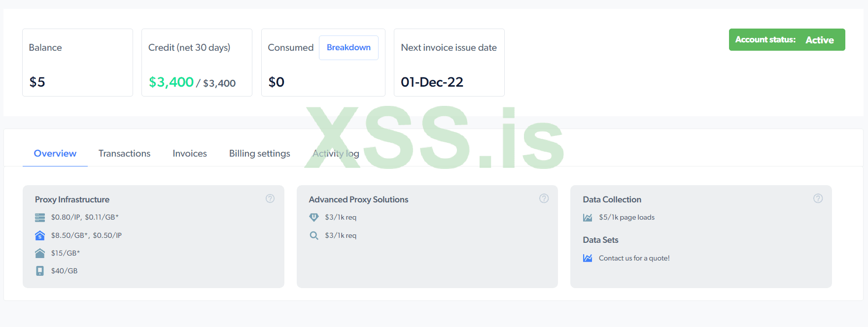Click the blue chart icon under Data Sets

coord(588,258)
